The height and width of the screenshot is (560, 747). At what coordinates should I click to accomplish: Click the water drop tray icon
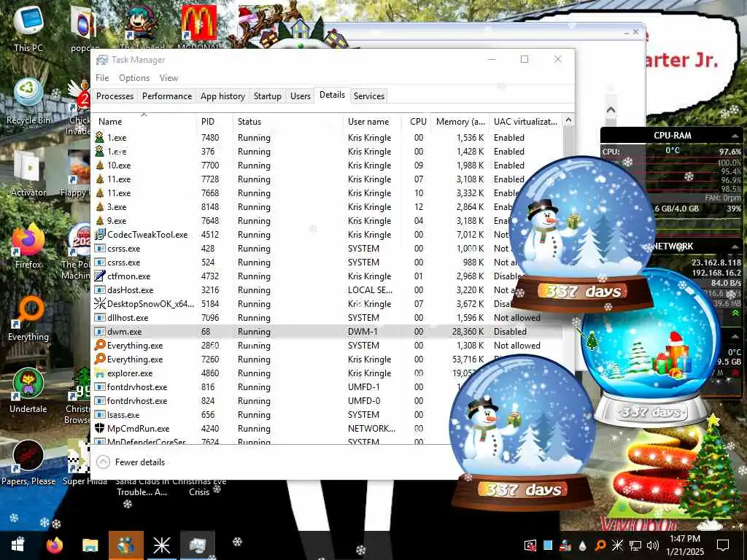(x=583, y=545)
